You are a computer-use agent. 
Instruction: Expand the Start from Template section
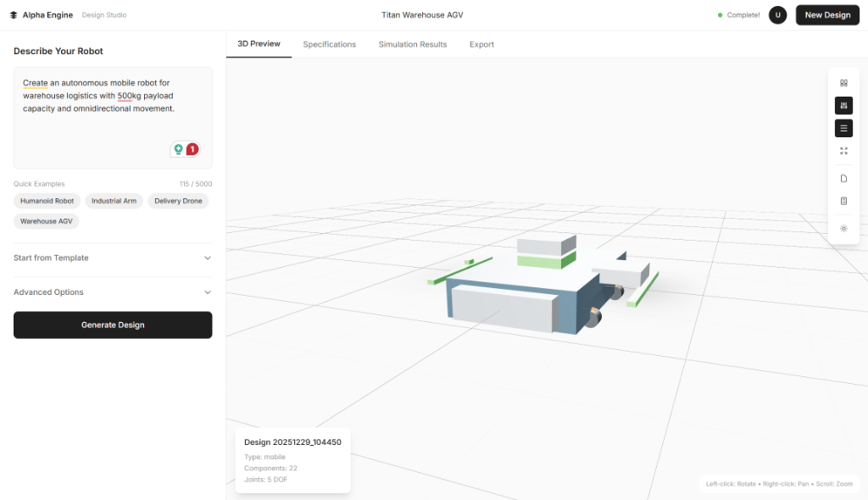113,258
